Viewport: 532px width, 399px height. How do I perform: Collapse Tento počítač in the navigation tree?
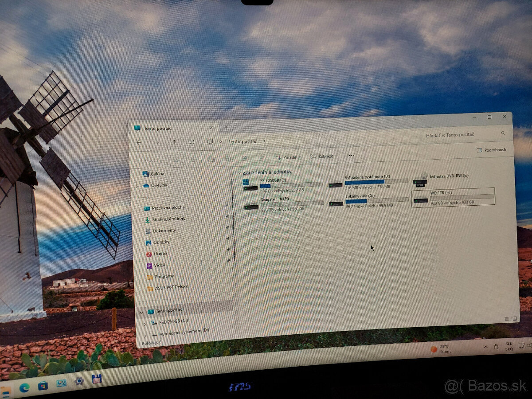(x=141, y=312)
